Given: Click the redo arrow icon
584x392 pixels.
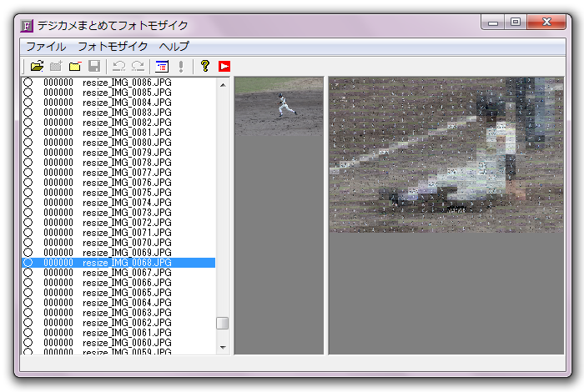Looking at the screenshot, I should [138, 66].
